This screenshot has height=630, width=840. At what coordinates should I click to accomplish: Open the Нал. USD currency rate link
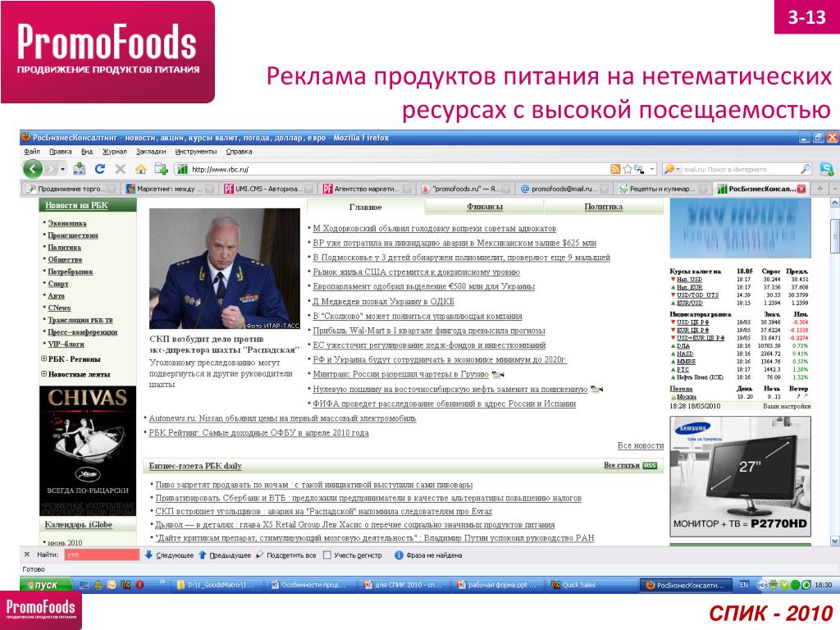(689, 279)
